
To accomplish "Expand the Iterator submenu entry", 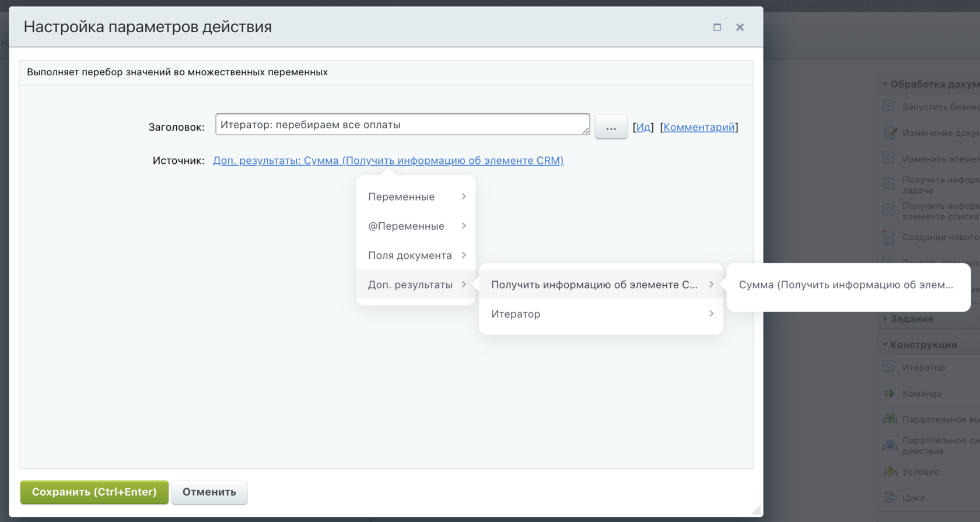I will [x=601, y=314].
